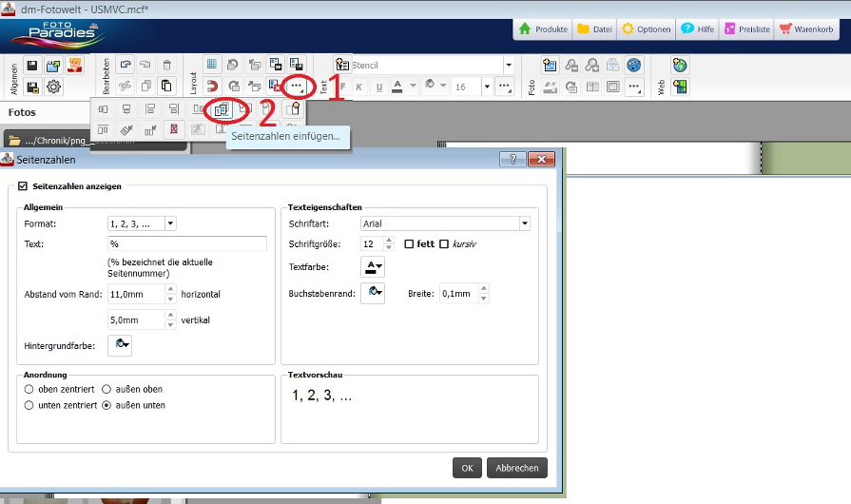Click the help question mark in dialog title
This screenshot has height=504, width=851.
(512, 160)
